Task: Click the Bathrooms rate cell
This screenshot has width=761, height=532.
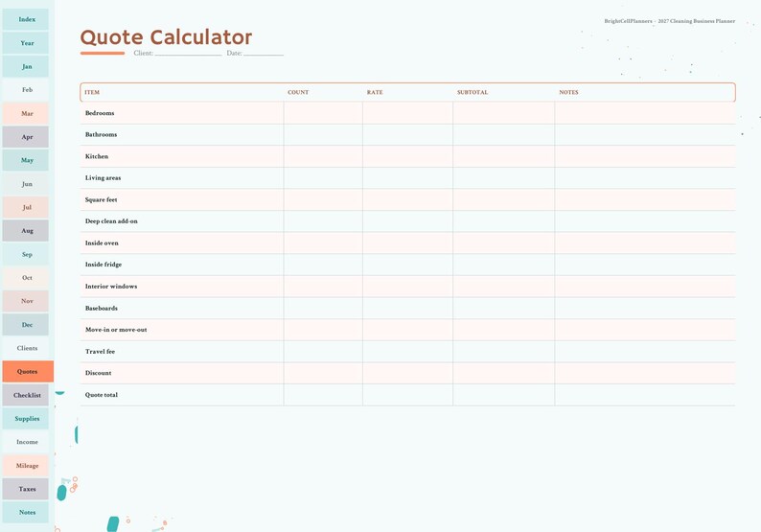Action: point(407,134)
